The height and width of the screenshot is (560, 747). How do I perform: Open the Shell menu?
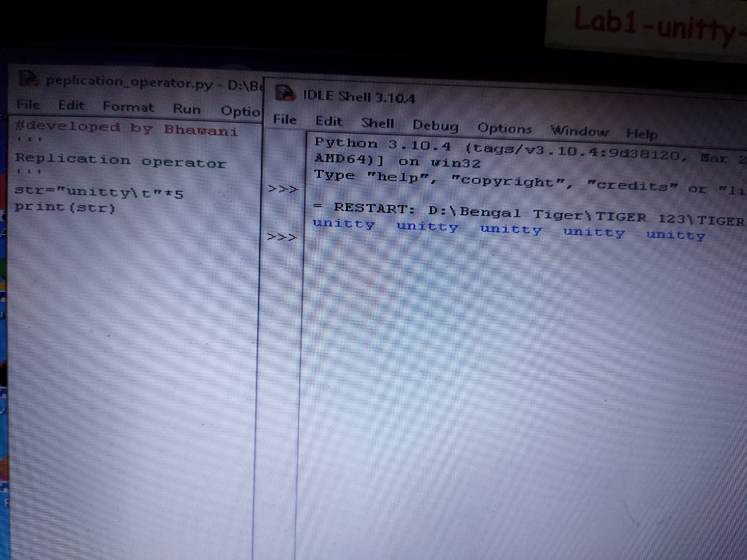tap(377, 123)
